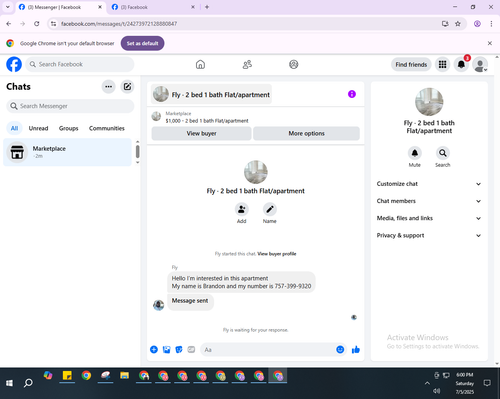
Task: Expand the Chat members section
Action: [x=429, y=201]
